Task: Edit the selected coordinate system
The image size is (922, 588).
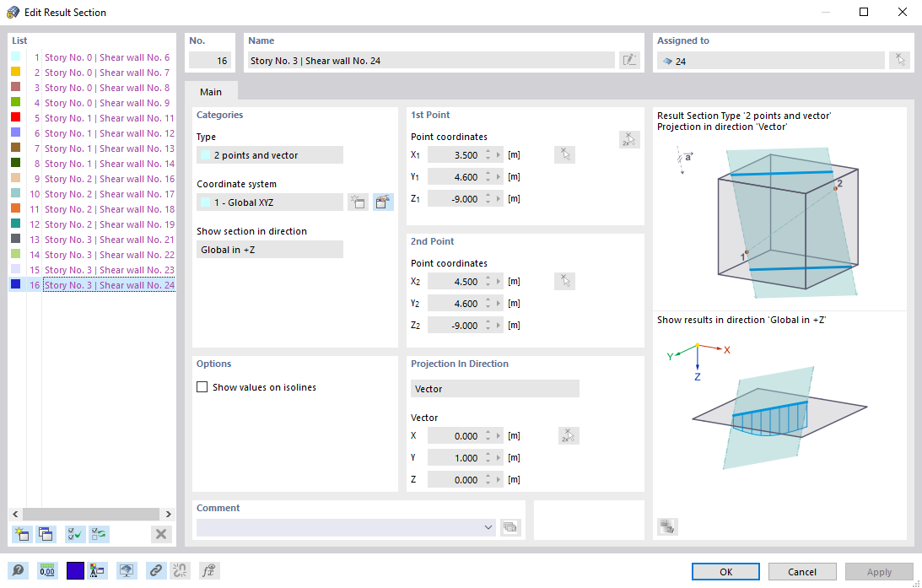Action: click(383, 202)
